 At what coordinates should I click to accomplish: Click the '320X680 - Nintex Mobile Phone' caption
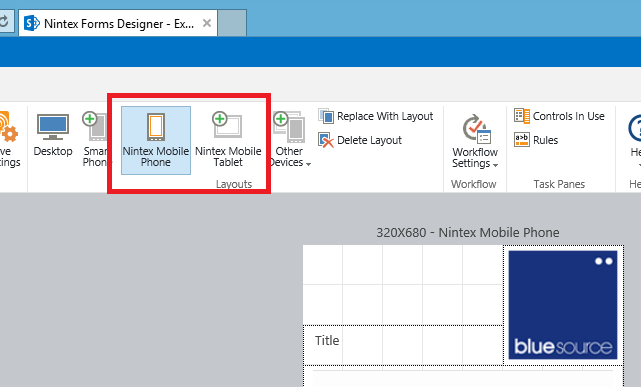point(468,233)
